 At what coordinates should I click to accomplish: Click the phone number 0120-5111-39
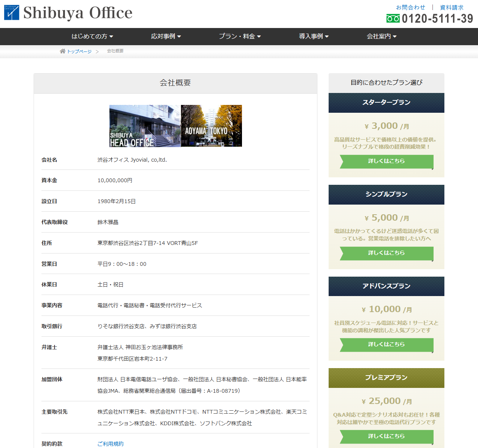(437, 18)
